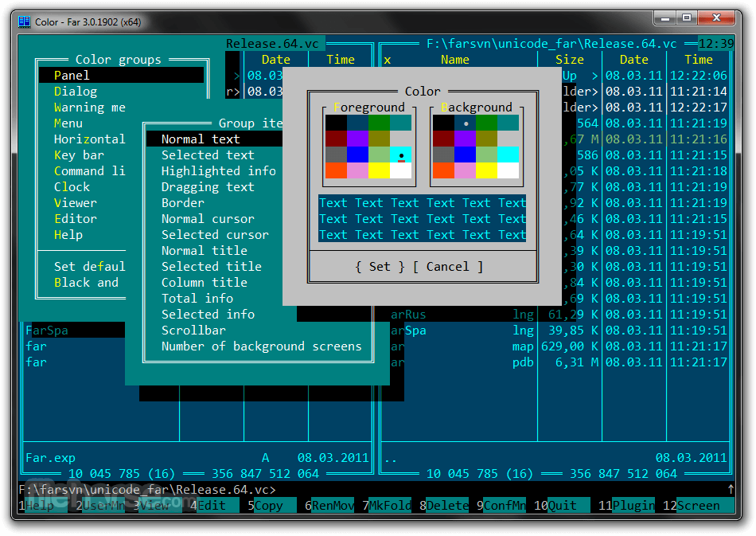Choose teal in the Background palette

(x=509, y=123)
